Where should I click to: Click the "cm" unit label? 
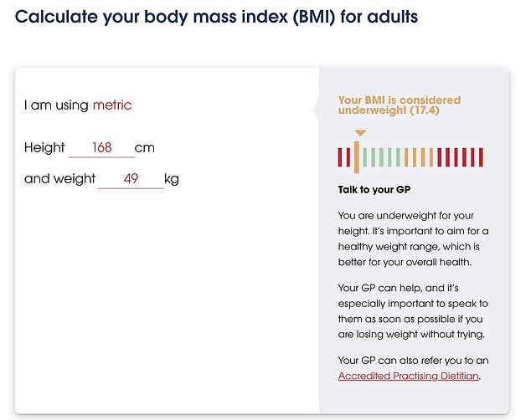145,148
